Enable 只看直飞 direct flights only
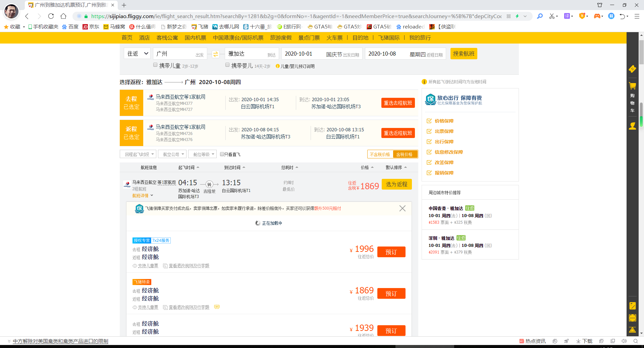The image size is (644, 348). coord(222,154)
